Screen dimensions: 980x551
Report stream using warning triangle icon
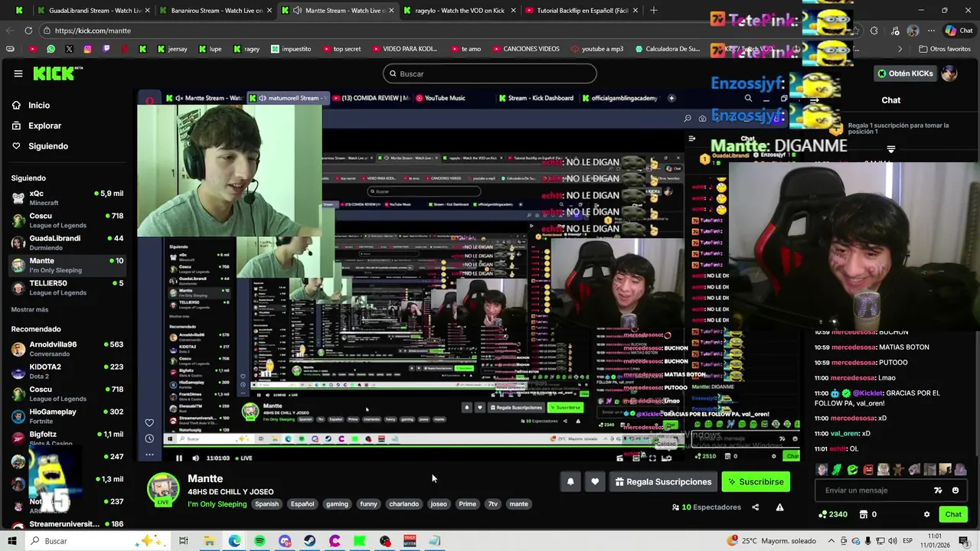tap(779, 507)
